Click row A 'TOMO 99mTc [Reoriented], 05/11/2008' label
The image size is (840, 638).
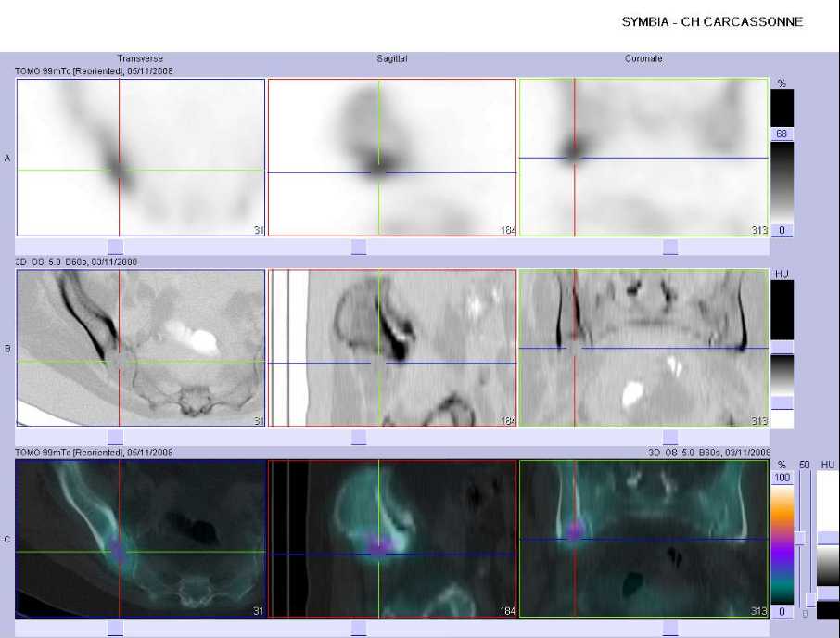pyautogui.click(x=94, y=70)
